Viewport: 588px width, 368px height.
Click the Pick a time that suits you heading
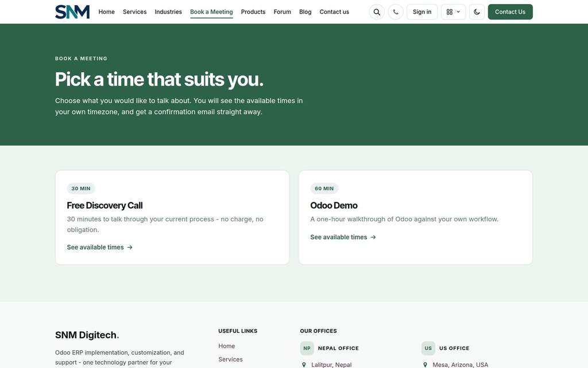coord(159,79)
